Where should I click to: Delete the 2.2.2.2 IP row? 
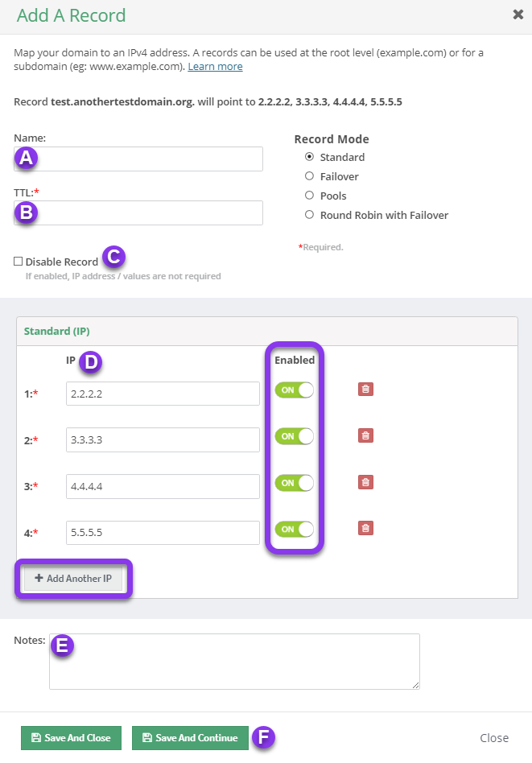tap(365, 390)
